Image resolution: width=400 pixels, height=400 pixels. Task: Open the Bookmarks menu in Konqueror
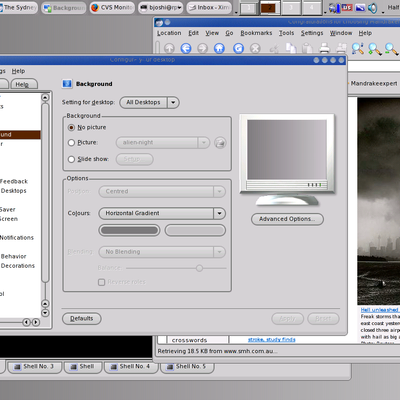click(256, 33)
